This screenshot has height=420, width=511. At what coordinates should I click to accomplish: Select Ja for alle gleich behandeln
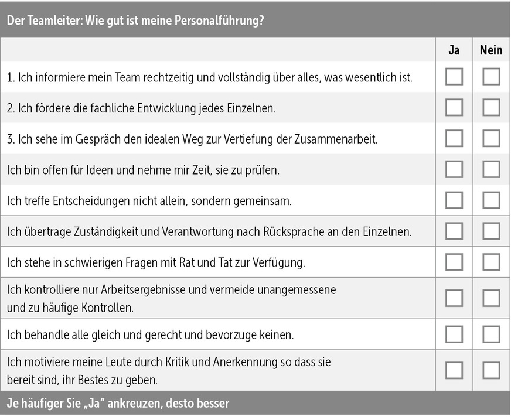(x=454, y=334)
